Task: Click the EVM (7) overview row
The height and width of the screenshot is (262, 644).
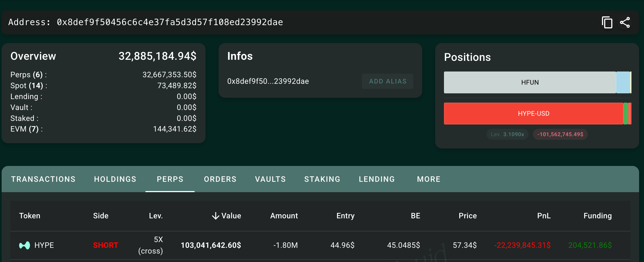Action: point(103,129)
